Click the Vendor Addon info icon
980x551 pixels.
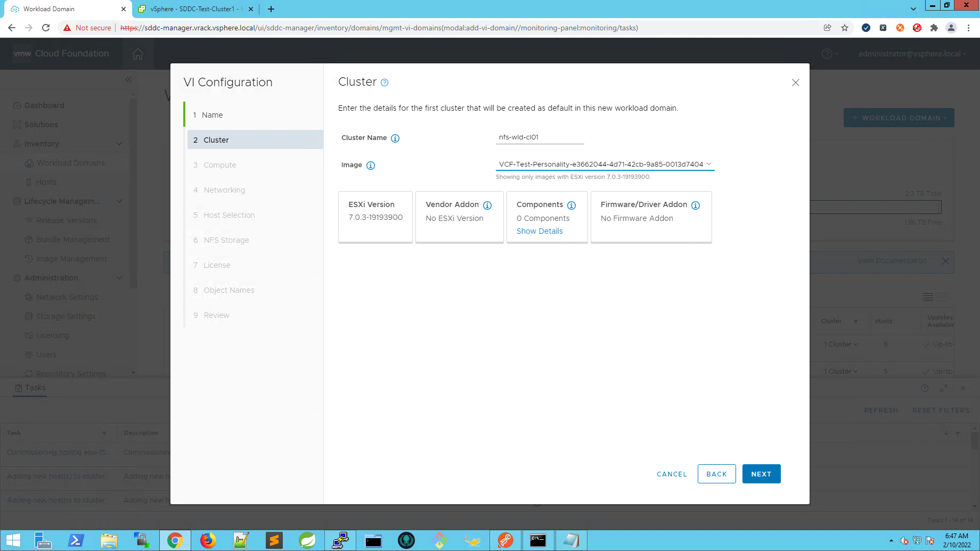point(487,205)
